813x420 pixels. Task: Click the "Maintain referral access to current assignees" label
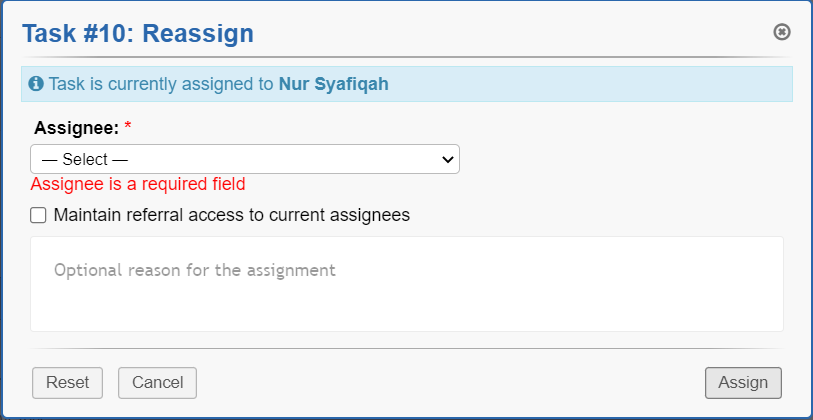pos(231,215)
